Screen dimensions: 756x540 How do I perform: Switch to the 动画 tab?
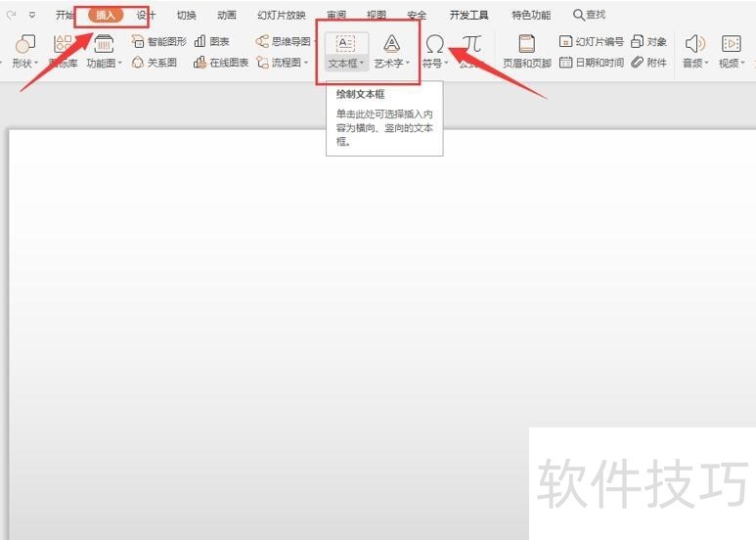[x=227, y=16]
